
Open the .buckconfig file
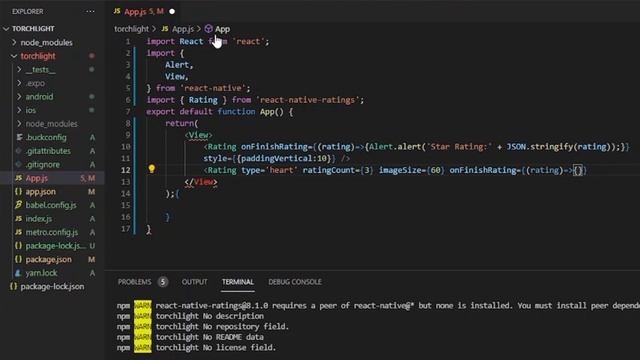click(x=46, y=138)
